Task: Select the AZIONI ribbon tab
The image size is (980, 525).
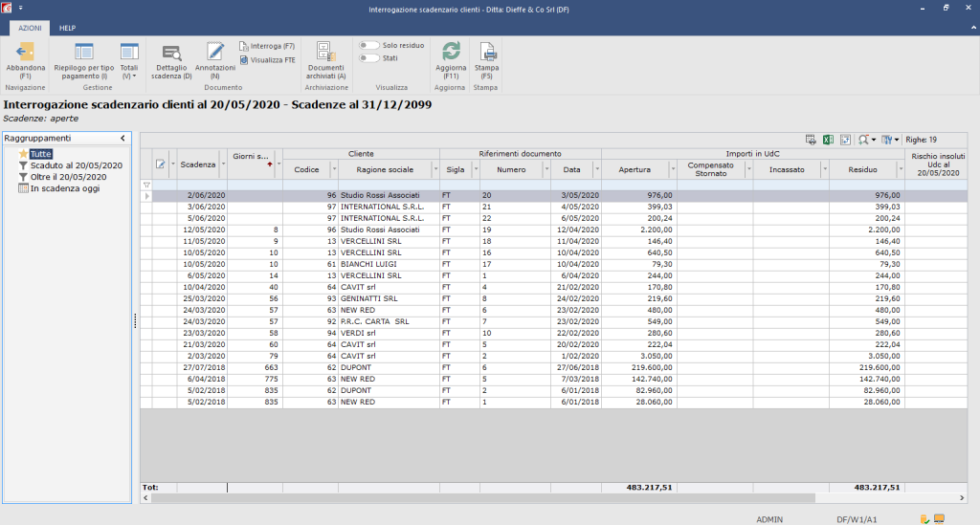Action: point(30,28)
